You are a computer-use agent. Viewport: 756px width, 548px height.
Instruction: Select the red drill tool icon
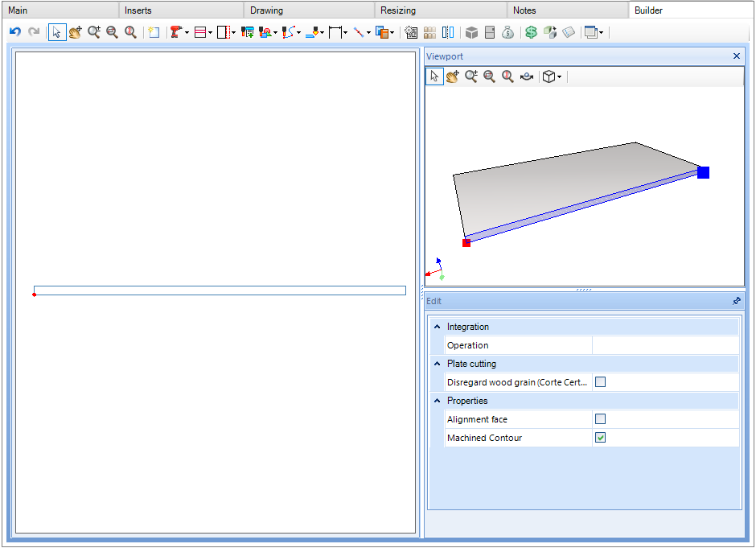(176, 32)
